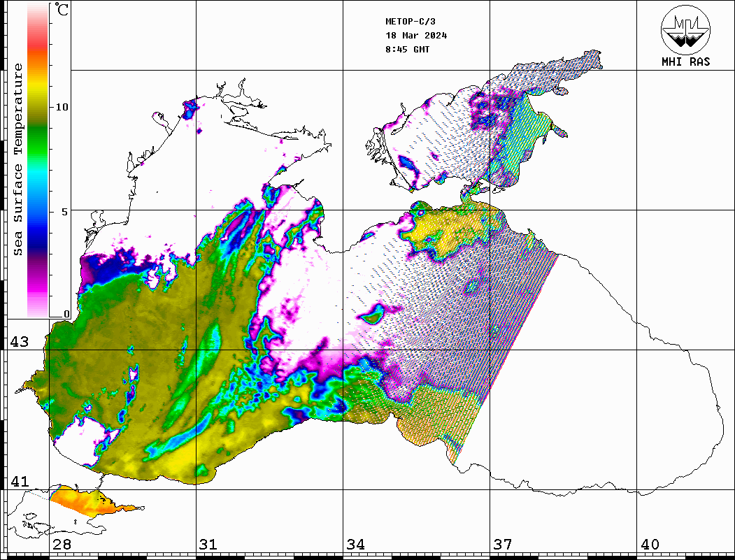Click the "Sea Surface Temperature" vertical label

[17, 159]
